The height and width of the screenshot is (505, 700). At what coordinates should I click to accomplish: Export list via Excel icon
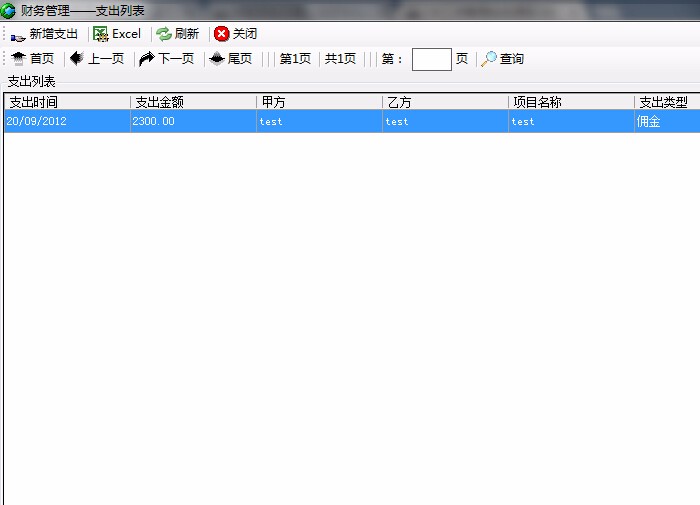click(100, 34)
